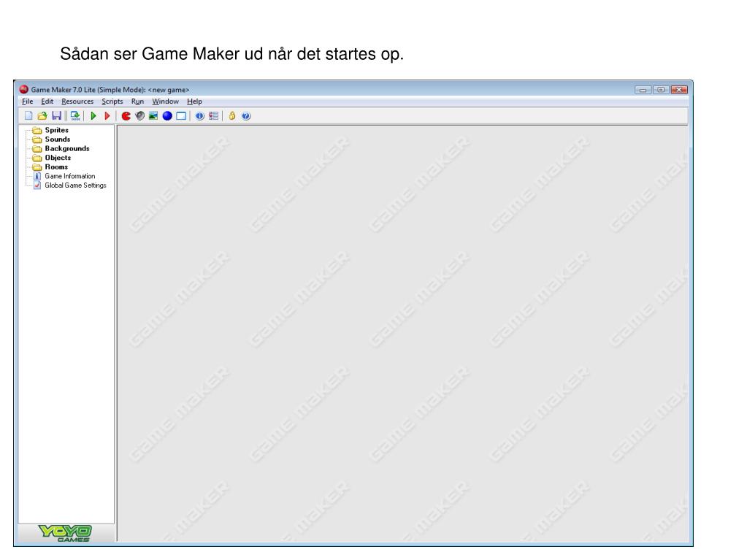747x560 pixels.
Task: Click the YoYo Games logo
Action: pos(65,533)
